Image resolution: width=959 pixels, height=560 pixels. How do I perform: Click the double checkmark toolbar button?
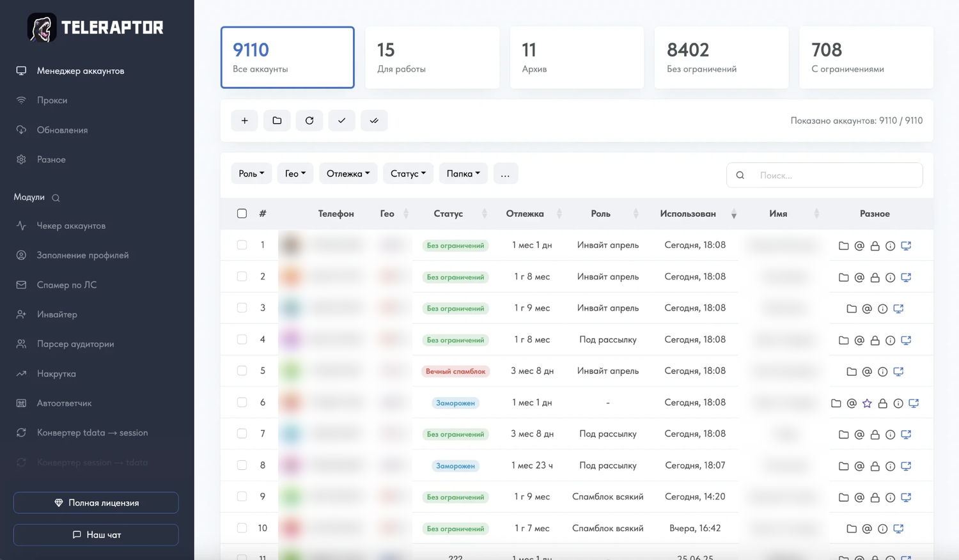(x=374, y=120)
